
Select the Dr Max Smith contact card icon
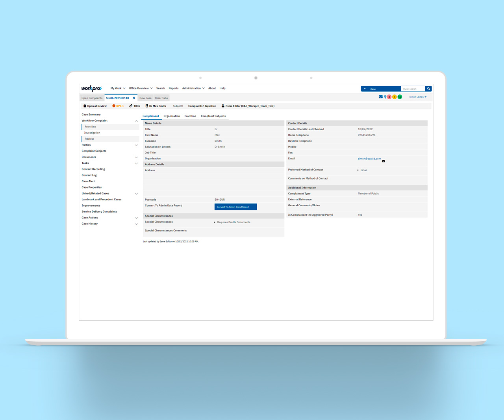(x=146, y=106)
